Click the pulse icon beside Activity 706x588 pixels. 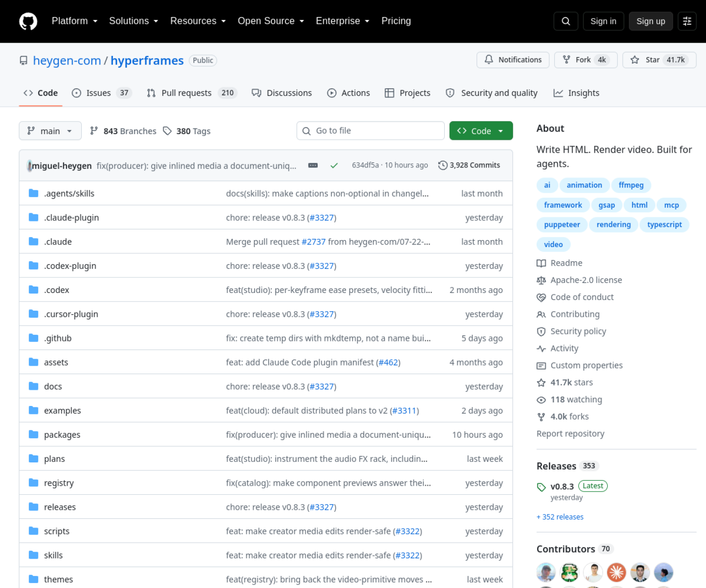[541, 348]
